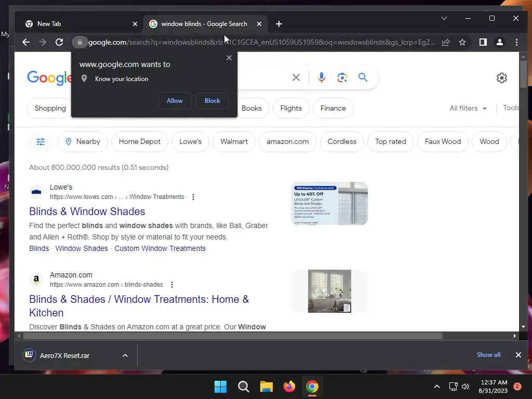Viewport: 532px width, 399px height.
Task: Open Lowe's Up to 40% Off thumbnail
Action: [329, 203]
